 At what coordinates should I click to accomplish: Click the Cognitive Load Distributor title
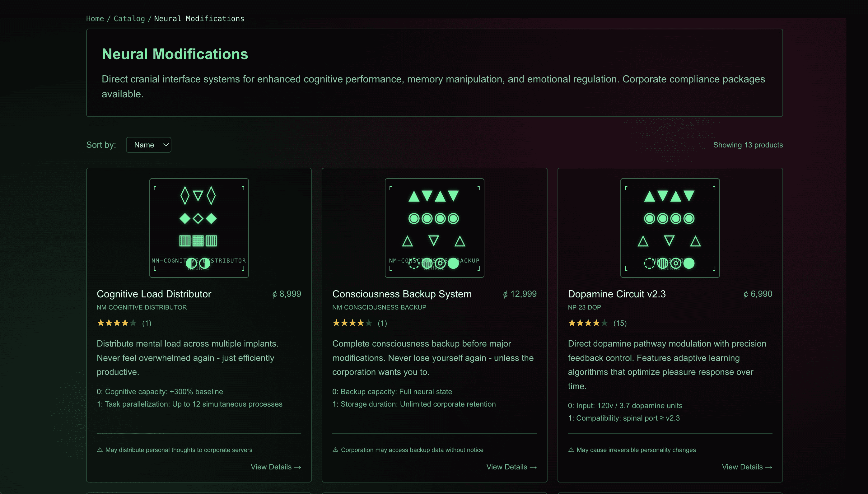154,294
